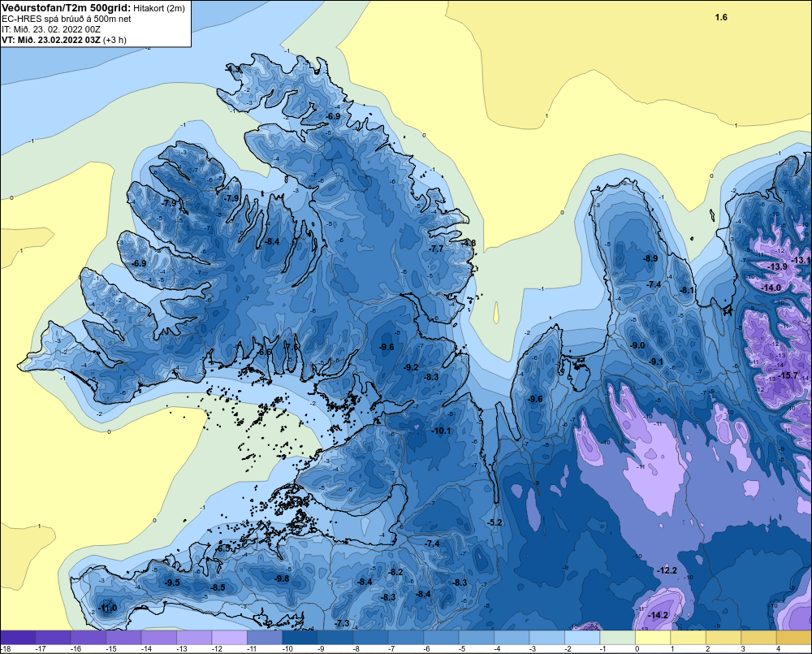This screenshot has width=812, height=654.
Task: Pick the legend swatch between 0 and 1
Action: tap(653, 638)
